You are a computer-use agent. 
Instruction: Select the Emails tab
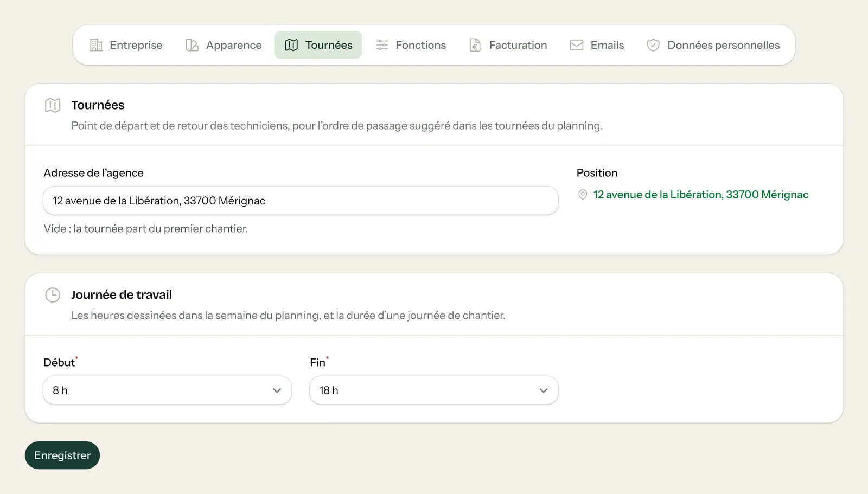[x=597, y=45]
